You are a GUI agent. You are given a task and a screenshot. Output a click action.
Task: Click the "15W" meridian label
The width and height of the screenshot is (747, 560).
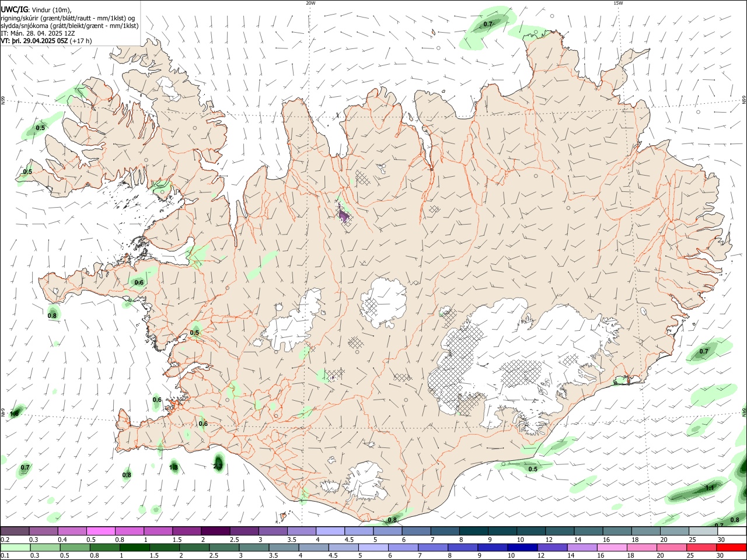[x=618, y=3]
